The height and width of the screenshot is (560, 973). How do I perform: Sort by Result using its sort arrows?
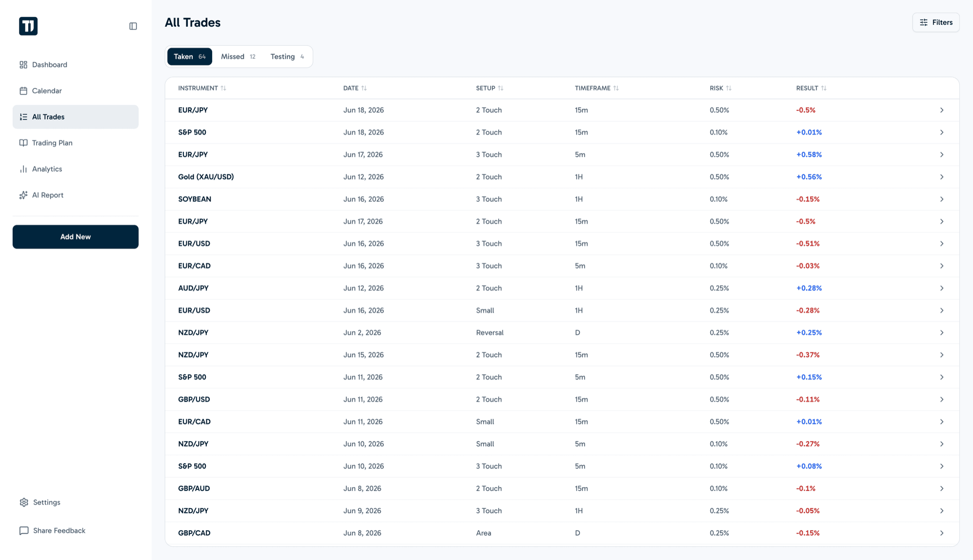[824, 88]
